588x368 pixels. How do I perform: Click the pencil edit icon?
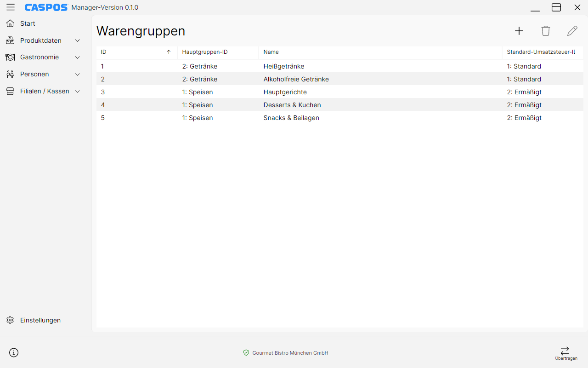tap(572, 31)
